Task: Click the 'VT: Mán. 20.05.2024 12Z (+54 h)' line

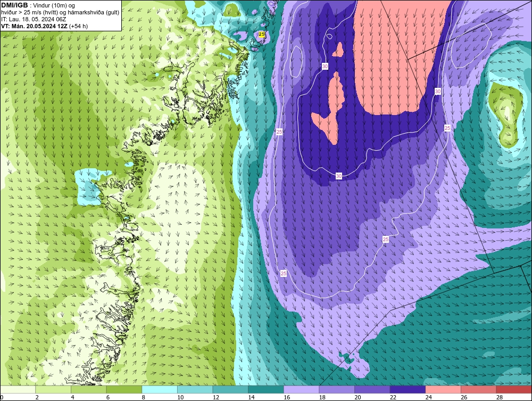Action: (45, 26)
